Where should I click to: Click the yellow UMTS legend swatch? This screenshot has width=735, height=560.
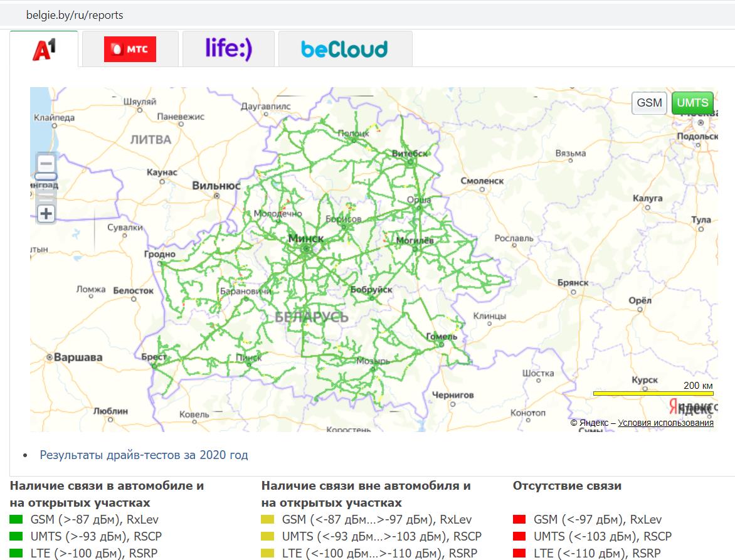[268, 536]
